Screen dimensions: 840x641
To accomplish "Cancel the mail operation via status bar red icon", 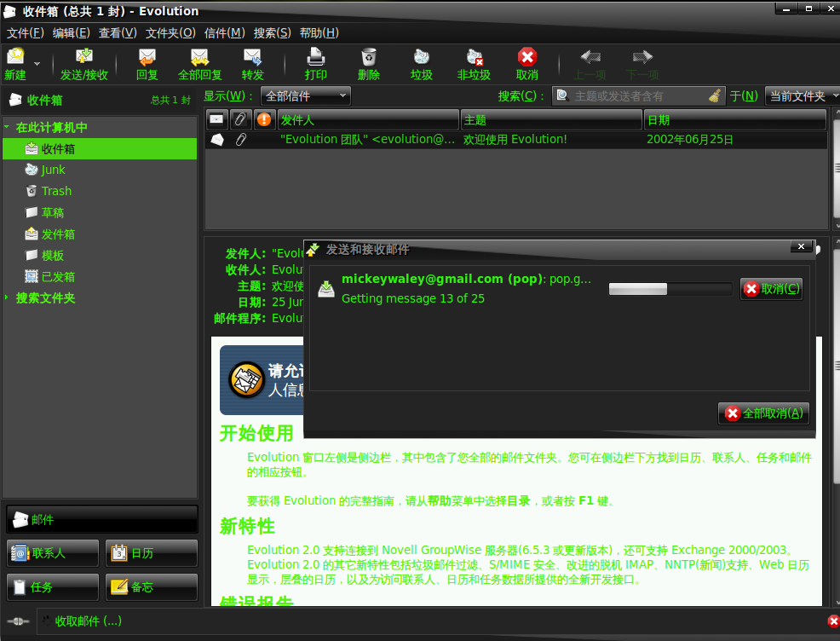I will (833, 621).
